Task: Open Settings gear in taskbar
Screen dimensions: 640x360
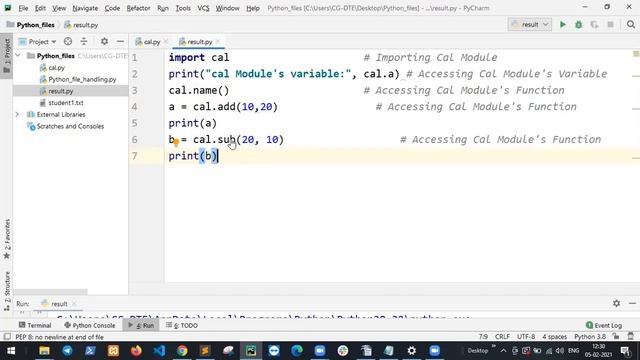Action: pos(411,350)
